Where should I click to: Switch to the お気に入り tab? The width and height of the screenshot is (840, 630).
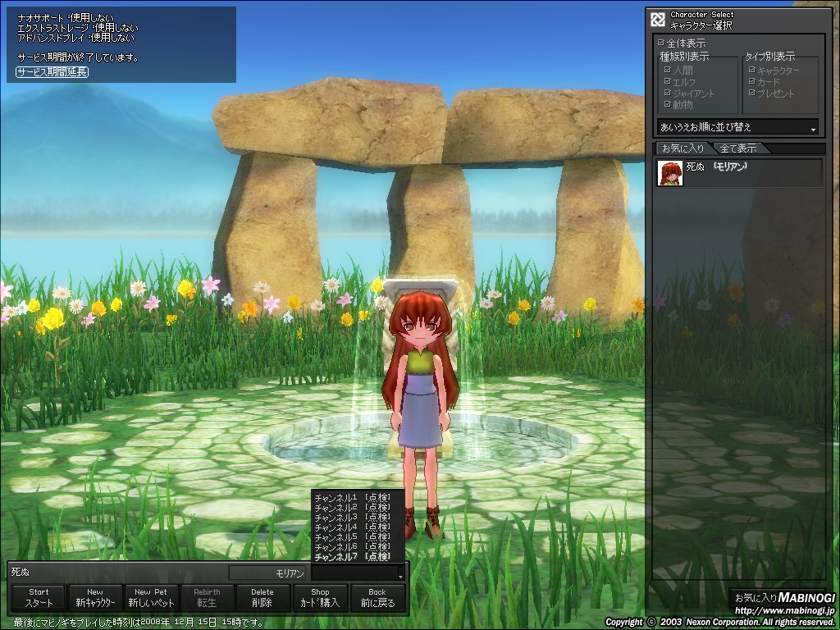click(683, 148)
